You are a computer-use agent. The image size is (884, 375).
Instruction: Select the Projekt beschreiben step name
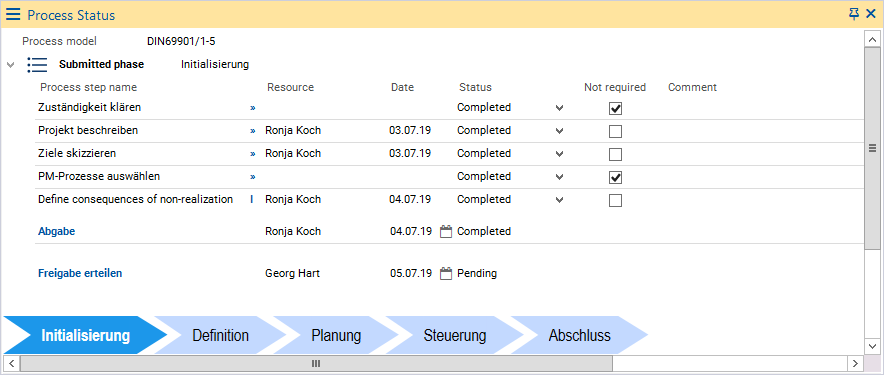coord(88,130)
